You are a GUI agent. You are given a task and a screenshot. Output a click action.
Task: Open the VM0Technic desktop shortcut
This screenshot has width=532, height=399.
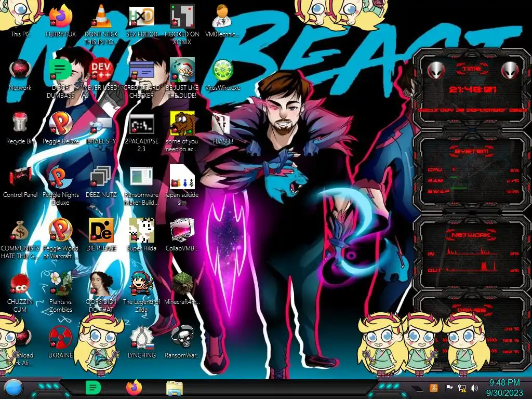tap(222, 21)
